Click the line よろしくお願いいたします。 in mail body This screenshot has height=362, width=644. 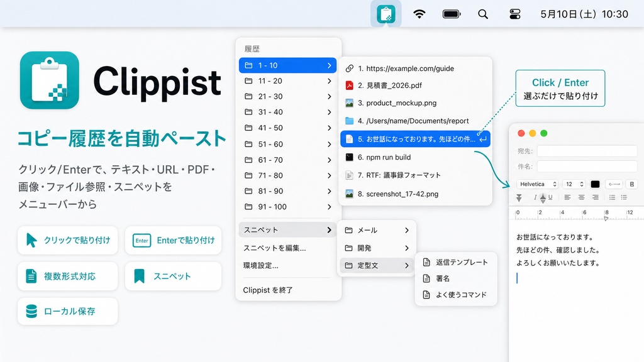point(558,263)
